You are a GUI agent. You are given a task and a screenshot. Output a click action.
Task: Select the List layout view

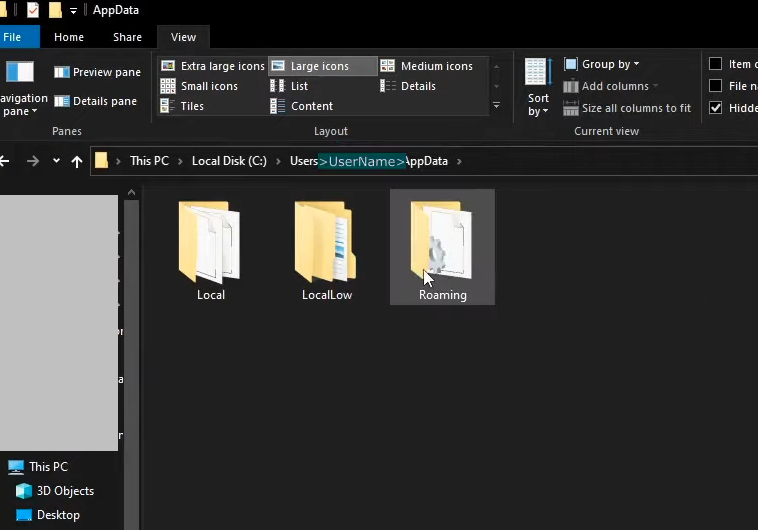pyautogui.click(x=289, y=86)
